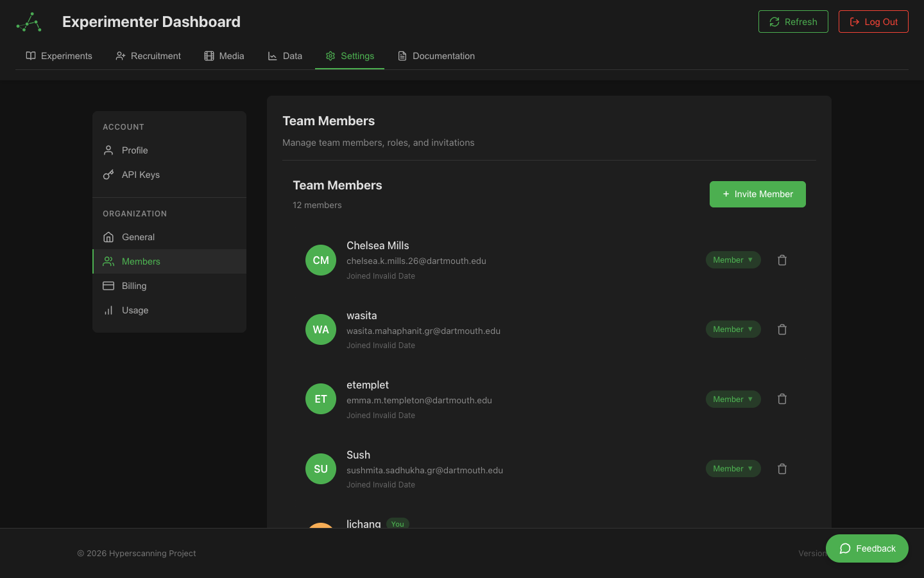Viewport: 924px width, 578px height.
Task: Click the API Keys key icon
Action: pos(108,174)
